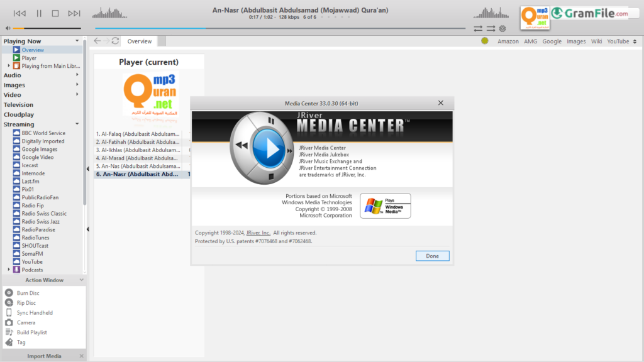This screenshot has width=644, height=362.
Task: Open Google Images streaming entry
Action: tap(40, 150)
